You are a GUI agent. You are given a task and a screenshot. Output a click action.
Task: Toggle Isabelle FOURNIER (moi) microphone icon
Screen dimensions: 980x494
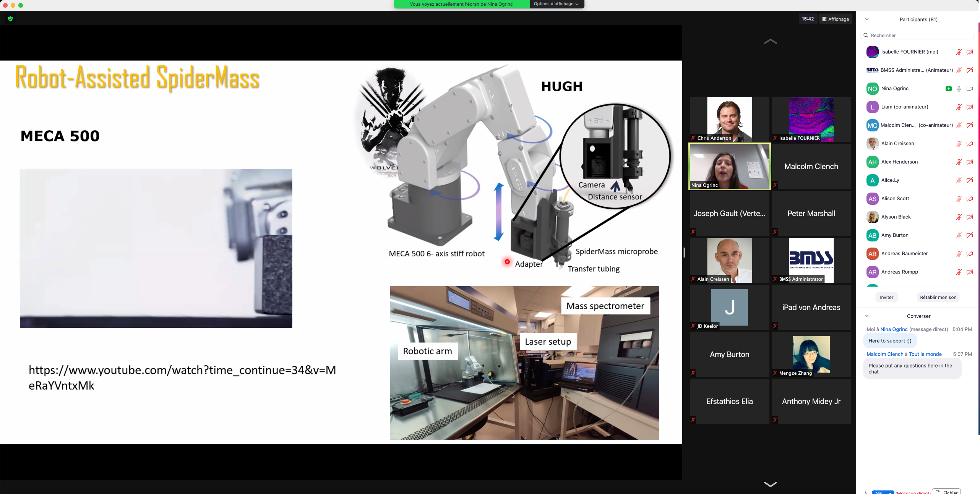click(959, 52)
